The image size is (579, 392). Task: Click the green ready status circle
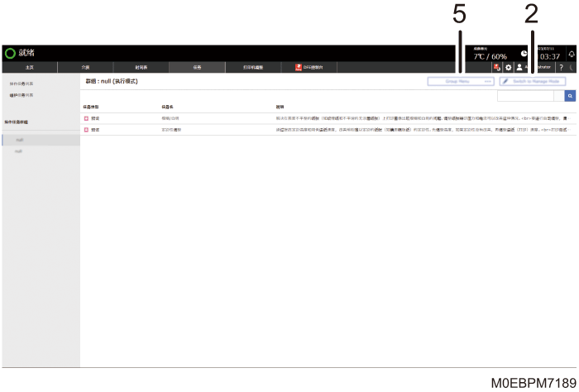(10, 53)
